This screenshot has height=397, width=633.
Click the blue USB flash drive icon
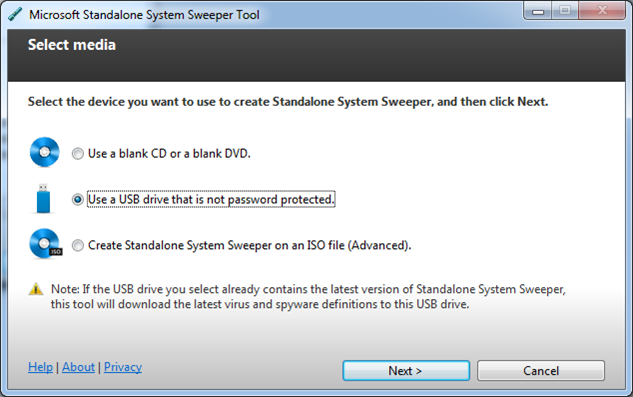[x=44, y=198]
